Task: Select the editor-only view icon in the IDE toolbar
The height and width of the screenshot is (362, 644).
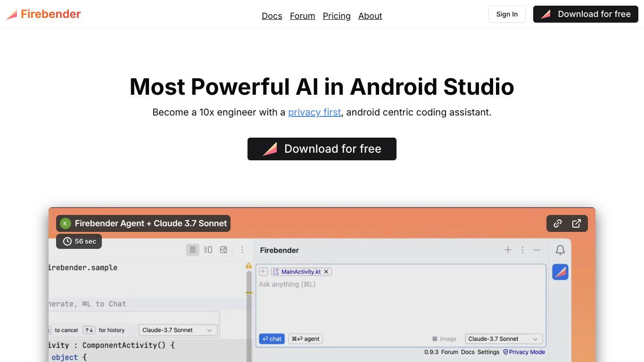Action: tap(192, 250)
